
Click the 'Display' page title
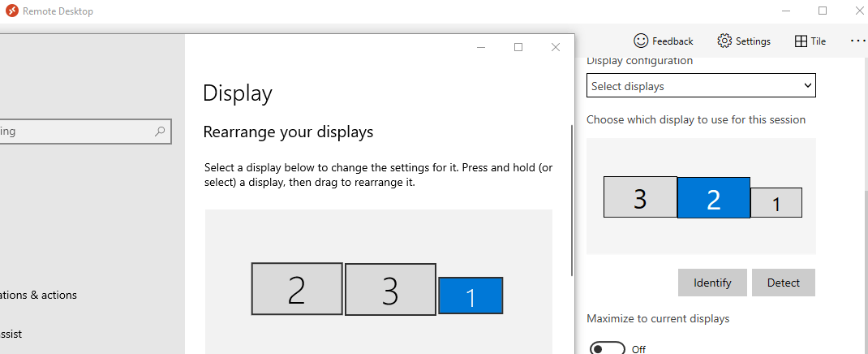click(238, 93)
